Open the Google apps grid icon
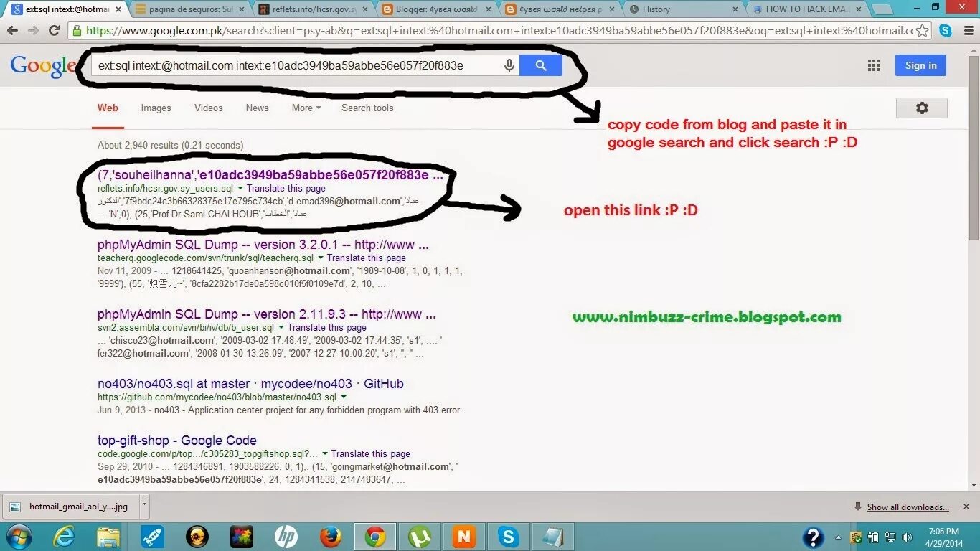980x551 pixels. pyautogui.click(x=873, y=65)
